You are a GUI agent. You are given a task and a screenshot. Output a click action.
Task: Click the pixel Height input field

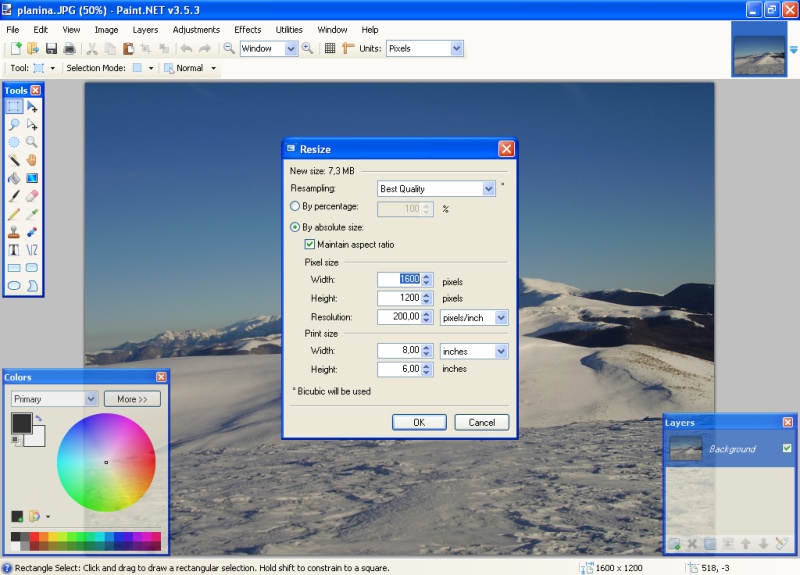click(x=399, y=298)
